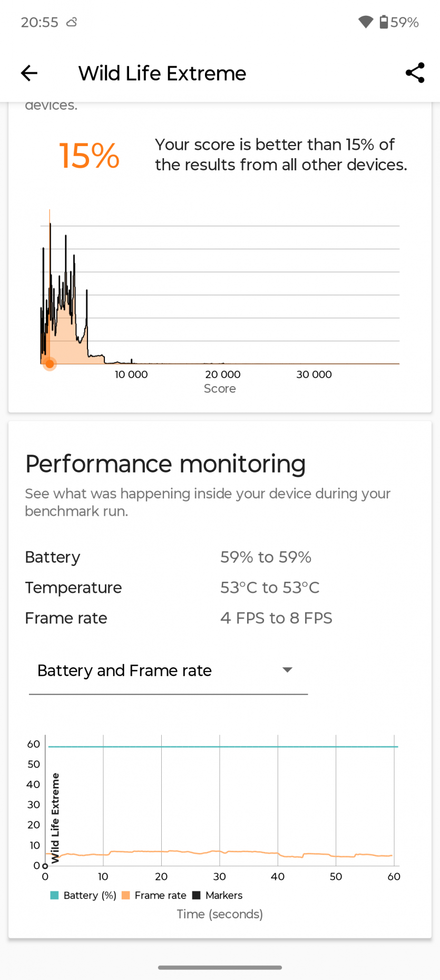Tap the share icon
This screenshot has width=440, height=980.
[415, 73]
